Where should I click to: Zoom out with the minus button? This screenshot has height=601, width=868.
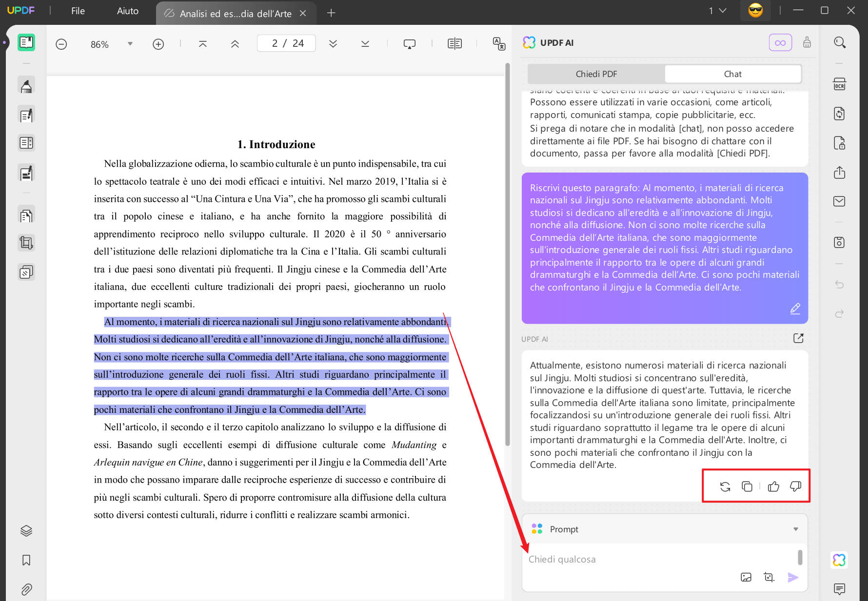61,44
